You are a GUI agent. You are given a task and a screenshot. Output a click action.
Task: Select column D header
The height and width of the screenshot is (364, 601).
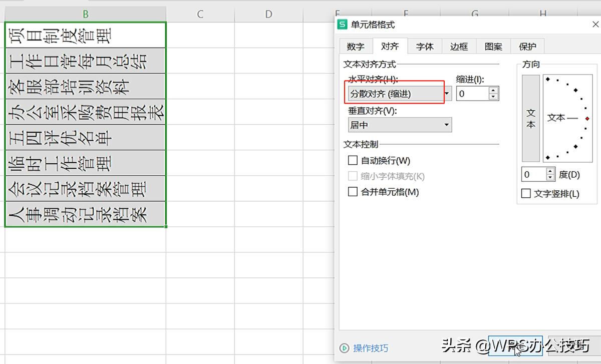click(268, 15)
